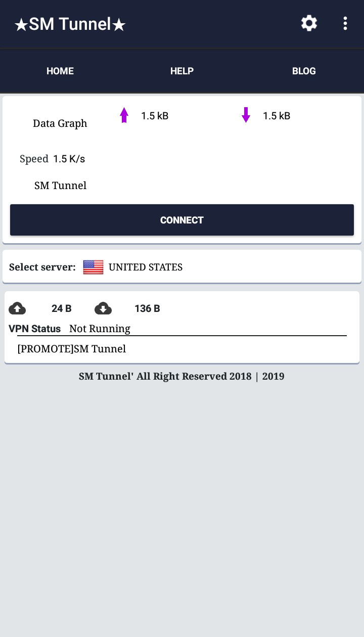Screen dimensions: 364x637
Task: Tap the SM Tunnel app title
Action: point(70,24)
